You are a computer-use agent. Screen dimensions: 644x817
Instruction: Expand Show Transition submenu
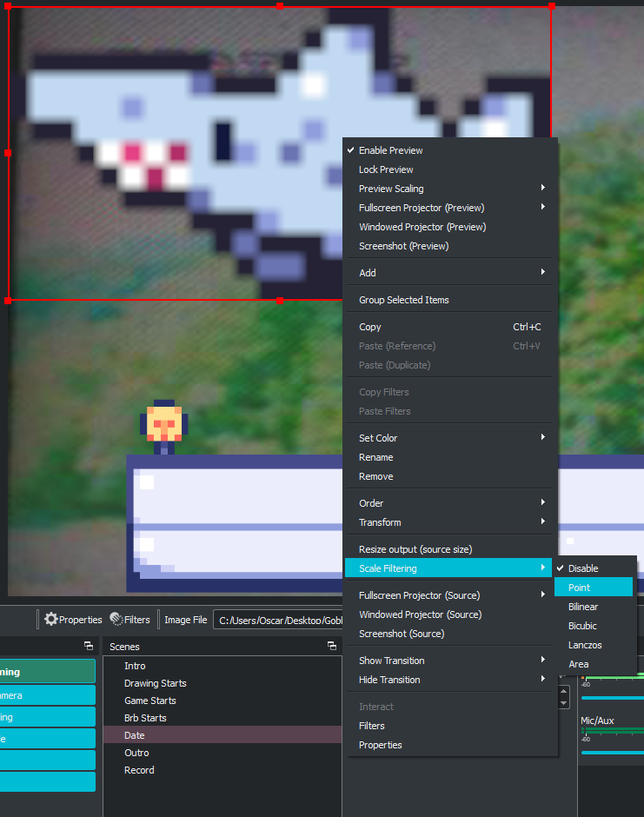coord(449,661)
